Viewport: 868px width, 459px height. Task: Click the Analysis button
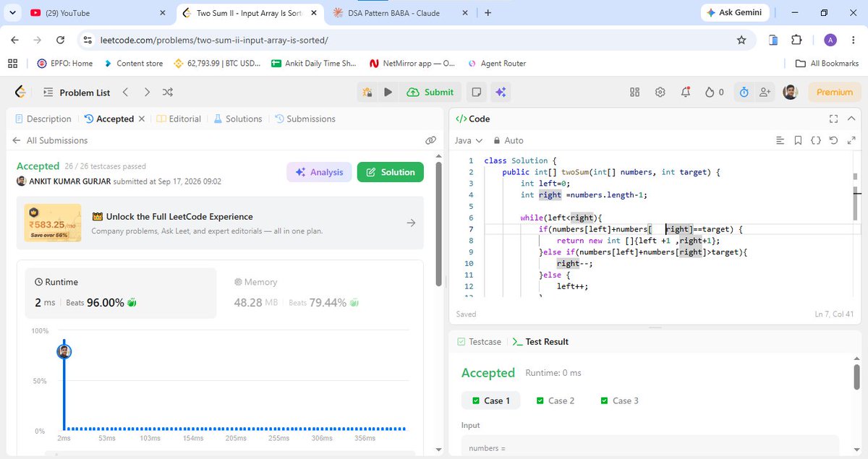click(x=319, y=172)
